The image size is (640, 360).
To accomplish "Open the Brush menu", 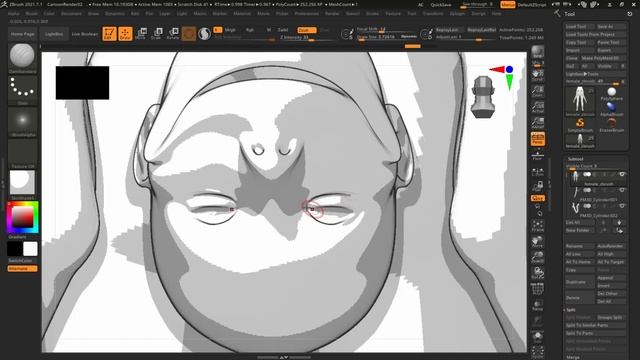I will (x=31, y=13).
